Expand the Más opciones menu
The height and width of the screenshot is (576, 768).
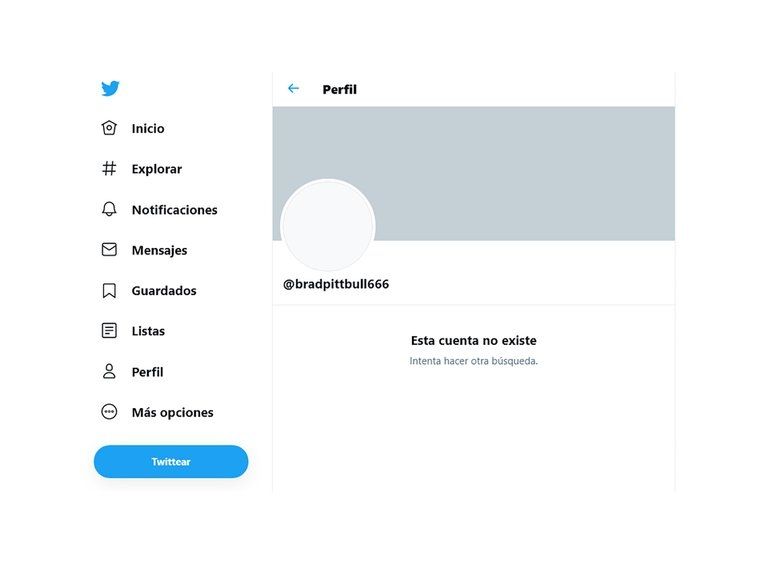pyautogui.click(x=172, y=412)
